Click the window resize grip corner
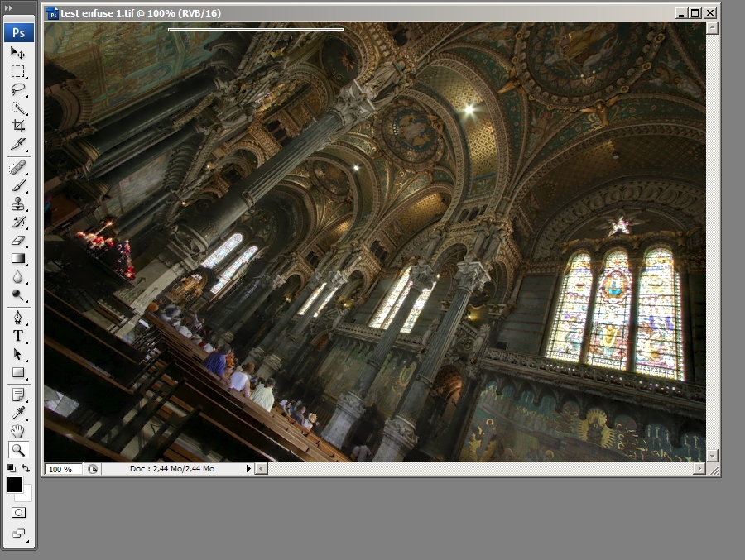 (x=714, y=470)
